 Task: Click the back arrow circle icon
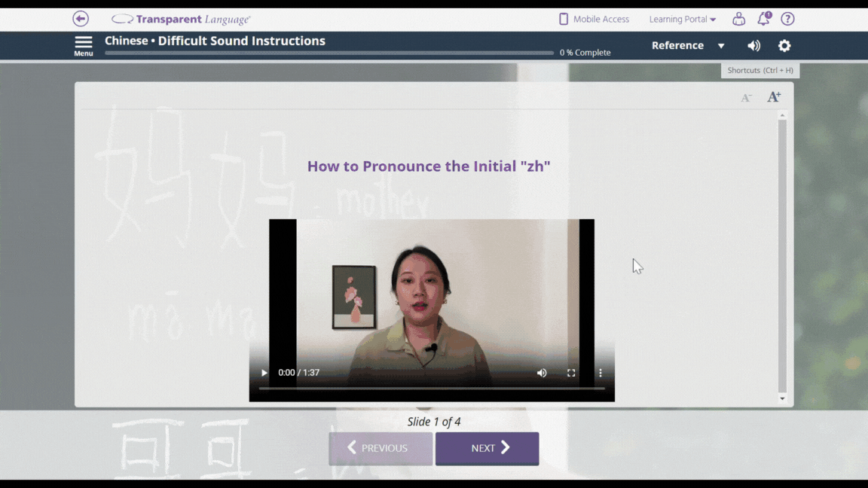click(x=81, y=19)
